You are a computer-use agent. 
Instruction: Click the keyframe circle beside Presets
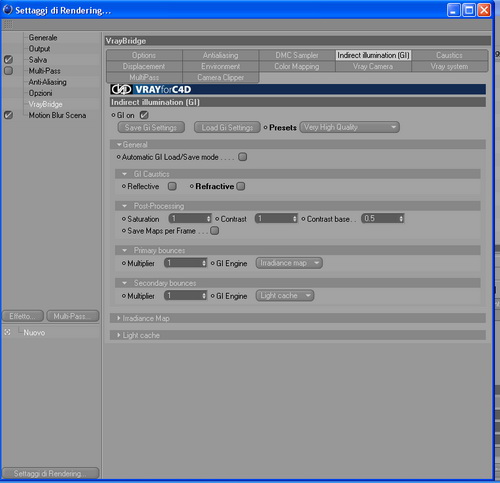[x=266, y=127]
